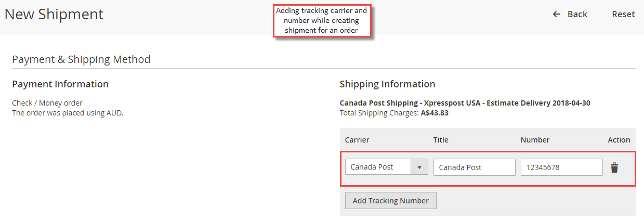This screenshot has width=644, height=220.
Task: Click the Back link
Action: pyautogui.click(x=570, y=14)
